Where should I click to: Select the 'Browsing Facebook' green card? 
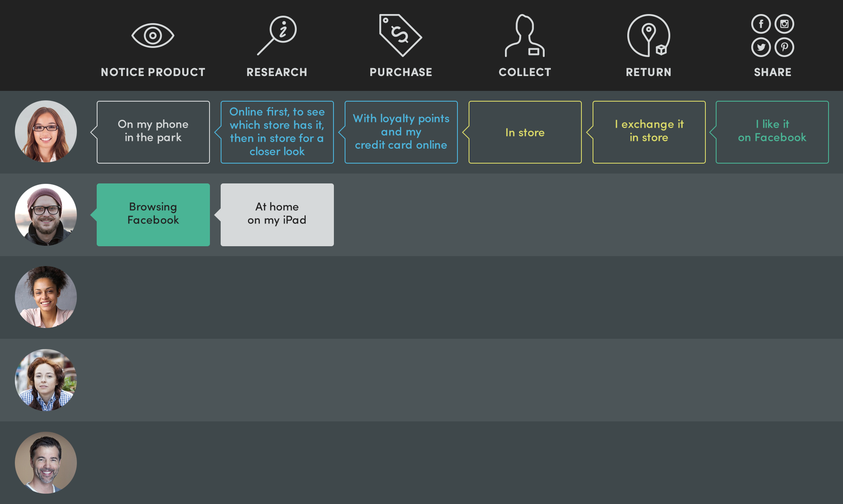coord(153,215)
